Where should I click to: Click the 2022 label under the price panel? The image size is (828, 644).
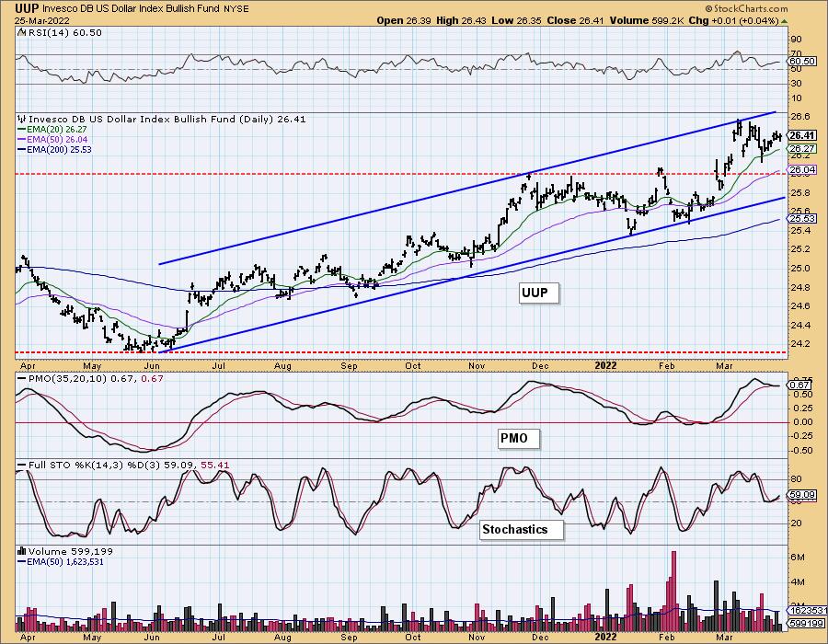pos(605,365)
